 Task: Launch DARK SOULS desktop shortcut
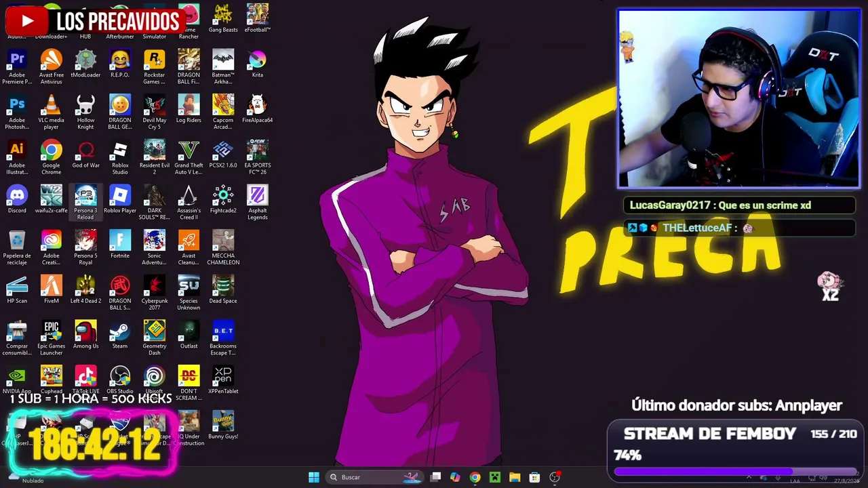(x=155, y=203)
